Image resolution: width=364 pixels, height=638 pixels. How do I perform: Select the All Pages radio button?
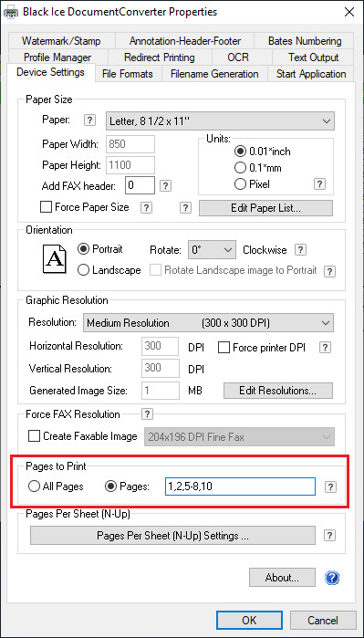tap(34, 486)
